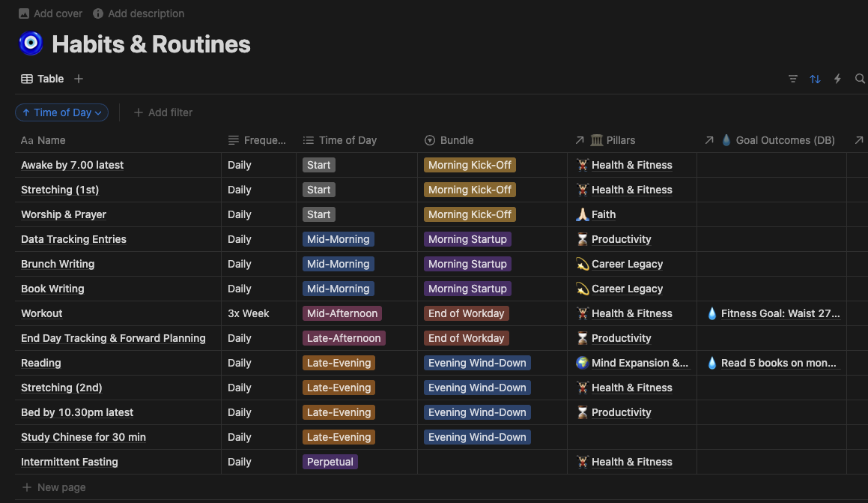This screenshot has height=503, width=868.
Task: Open the Time of Day column header menu
Action: (341, 140)
